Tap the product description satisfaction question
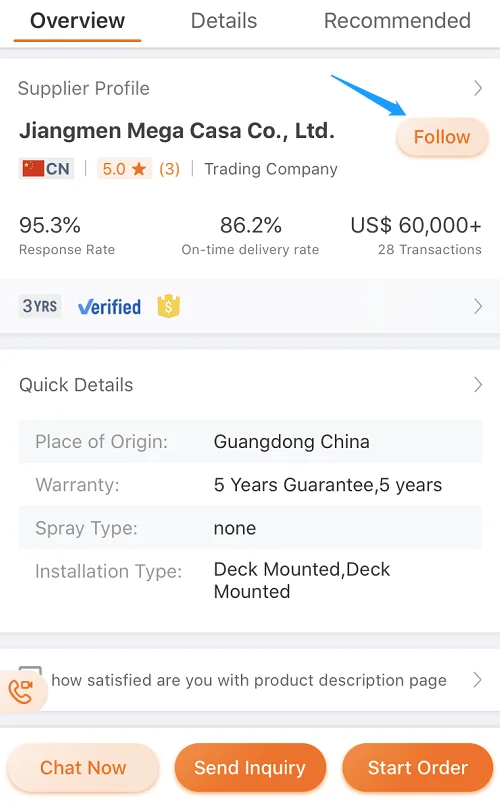The height and width of the screenshot is (805, 500). [x=249, y=680]
